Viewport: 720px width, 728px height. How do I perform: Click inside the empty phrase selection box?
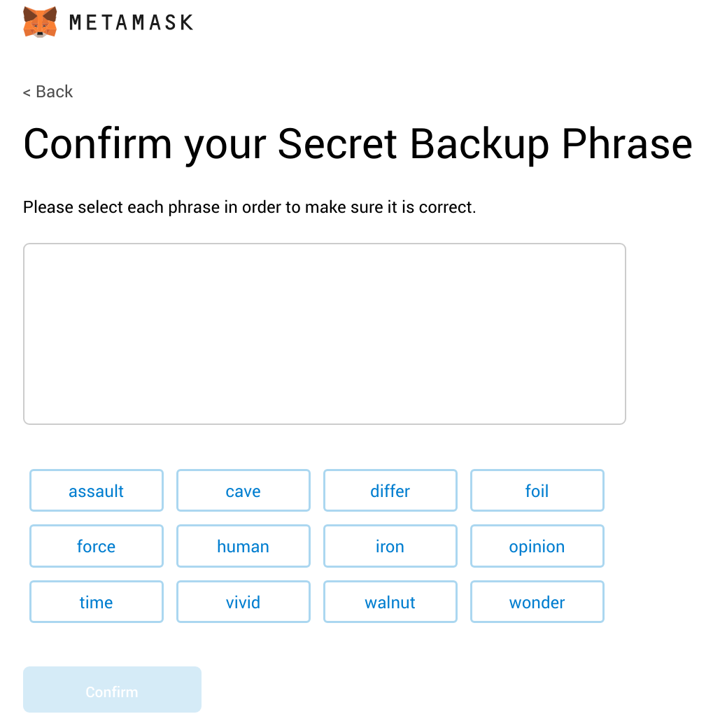[324, 333]
